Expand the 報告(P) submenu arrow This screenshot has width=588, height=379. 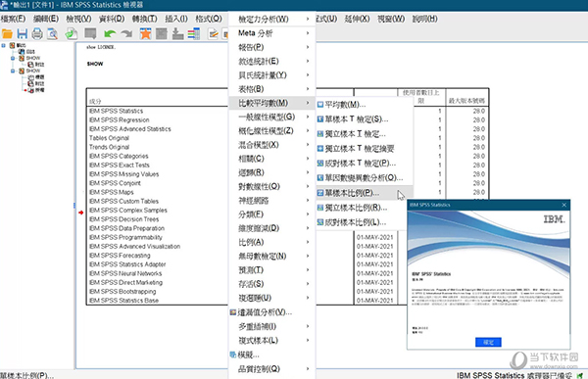pos(308,47)
